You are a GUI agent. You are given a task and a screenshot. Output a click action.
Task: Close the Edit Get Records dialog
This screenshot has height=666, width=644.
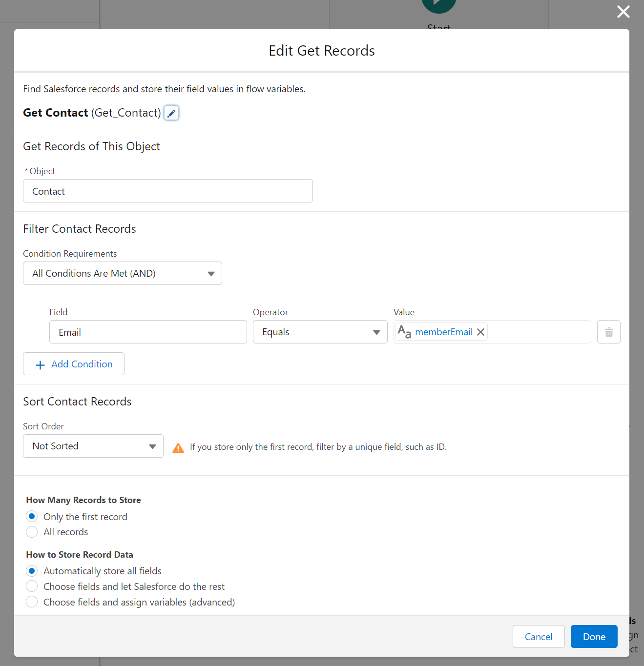pyautogui.click(x=623, y=12)
